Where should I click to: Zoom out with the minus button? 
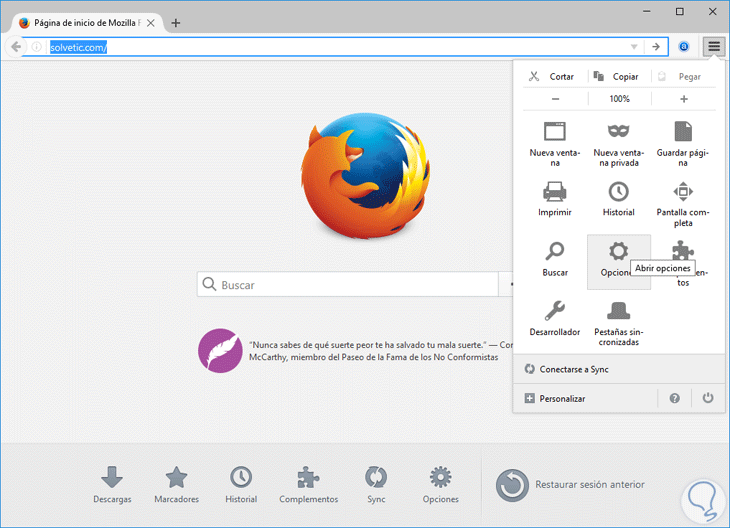(x=555, y=99)
